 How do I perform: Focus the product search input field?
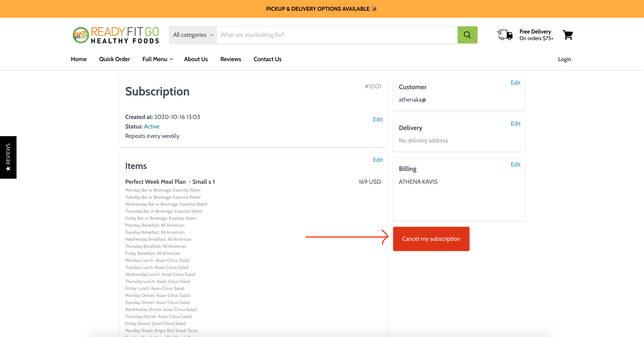point(337,35)
